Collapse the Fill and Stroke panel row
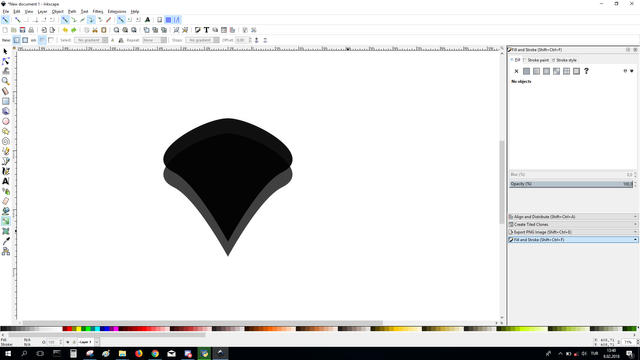The width and height of the screenshot is (640, 360). [x=573, y=240]
